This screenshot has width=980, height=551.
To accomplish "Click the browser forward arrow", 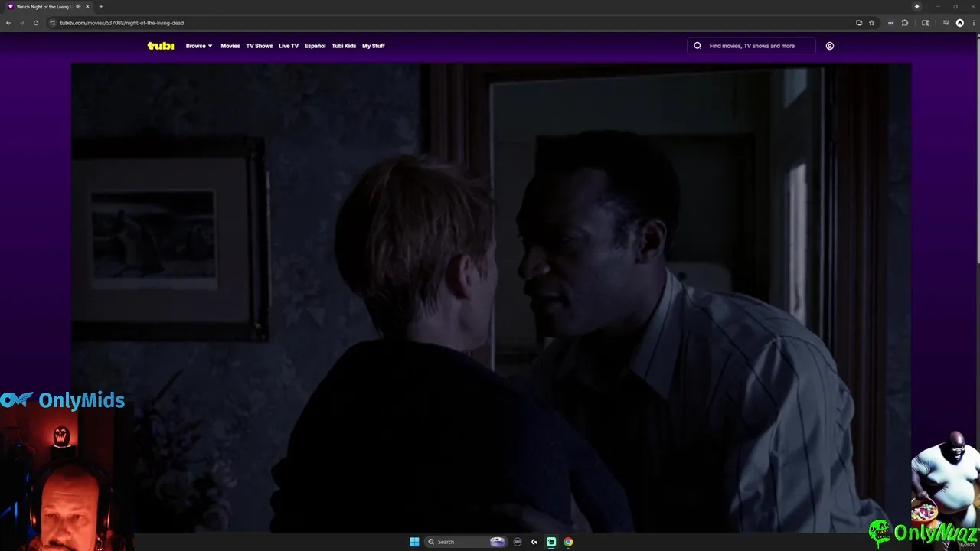I will (x=21, y=23).
